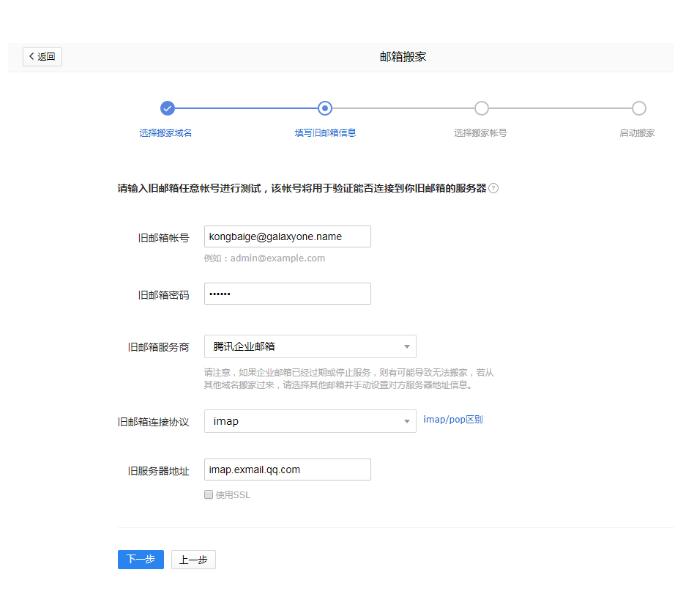Click into the 旧邮箱密码 password field
Screen dimensions: 674x592
point(287,294)
